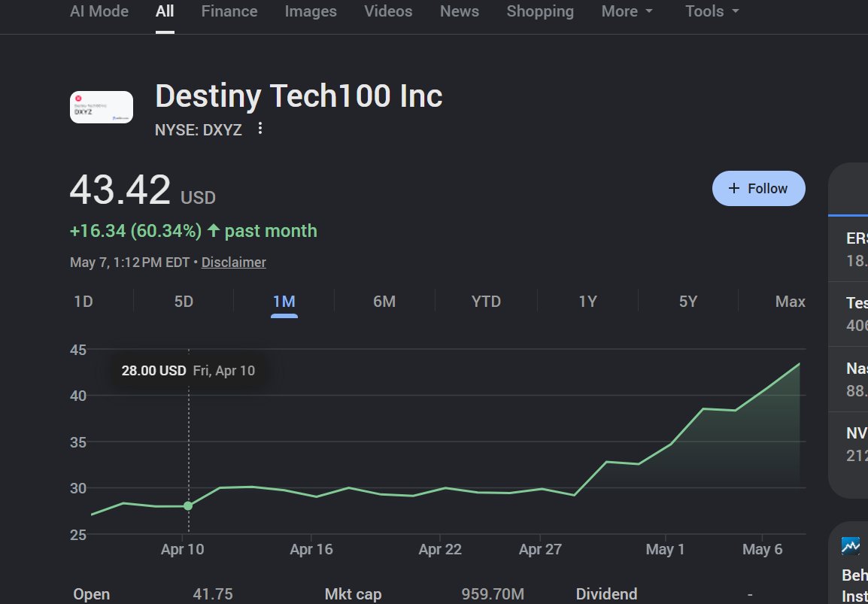This screenshot has width=868, height=604.
Task: Click the Apr 27 axis label
Action: tap(540, 549)
